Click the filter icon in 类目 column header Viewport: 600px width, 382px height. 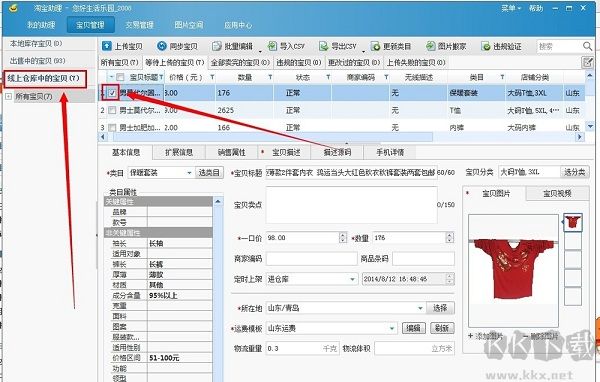pos(502,77)
